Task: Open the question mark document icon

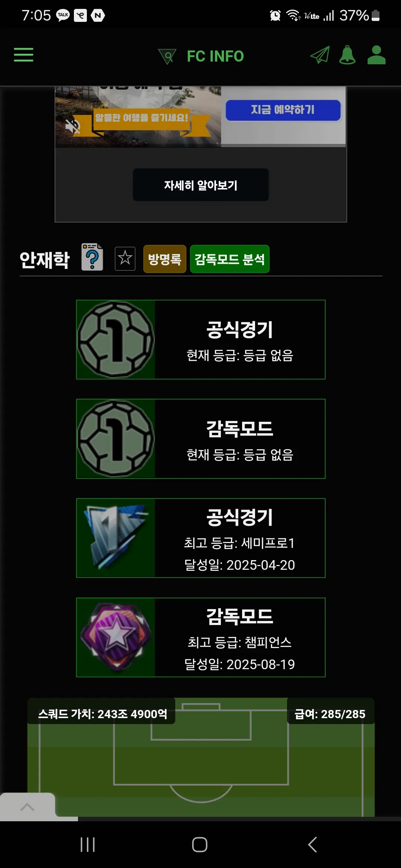Action: tap(92, 257)
